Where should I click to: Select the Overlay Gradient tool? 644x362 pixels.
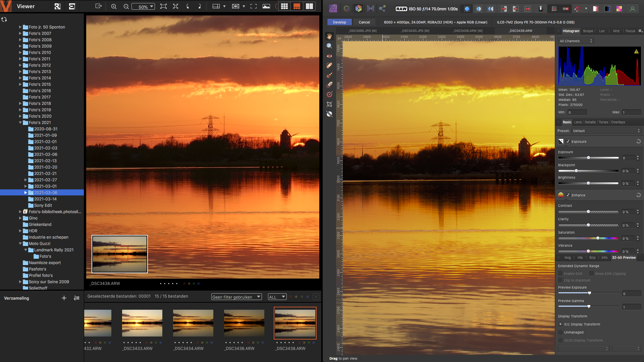[x=329, y=95]
